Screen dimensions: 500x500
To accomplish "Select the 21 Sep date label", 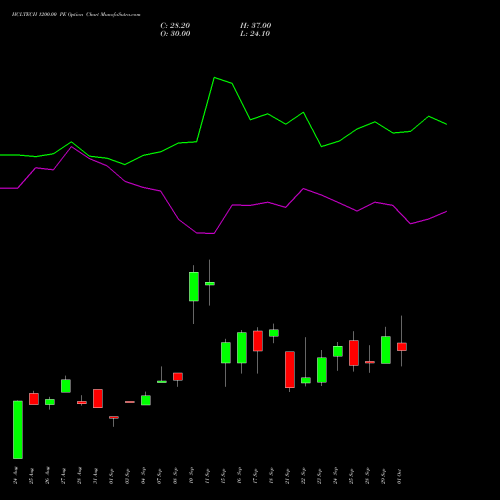I will [288, 476].
